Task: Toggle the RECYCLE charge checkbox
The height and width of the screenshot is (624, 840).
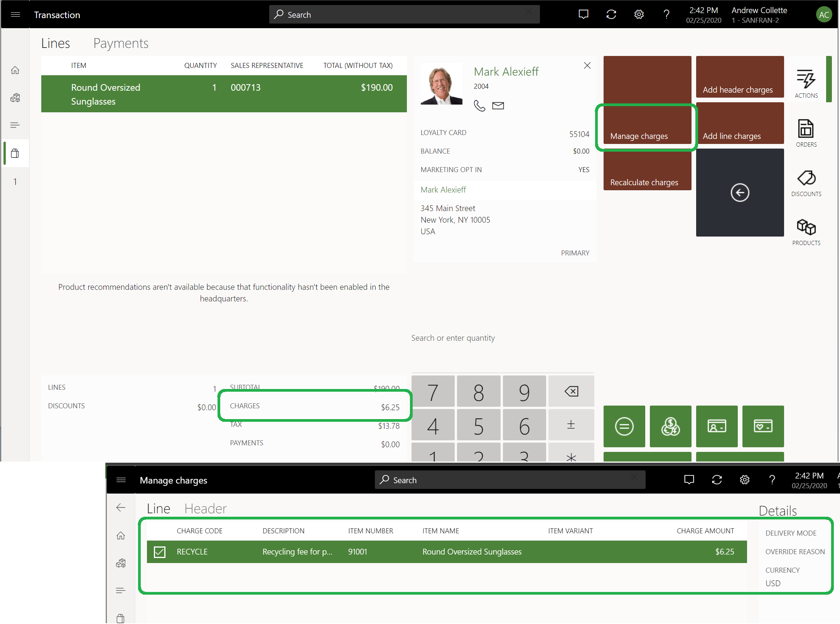Action: coord(159,551)
